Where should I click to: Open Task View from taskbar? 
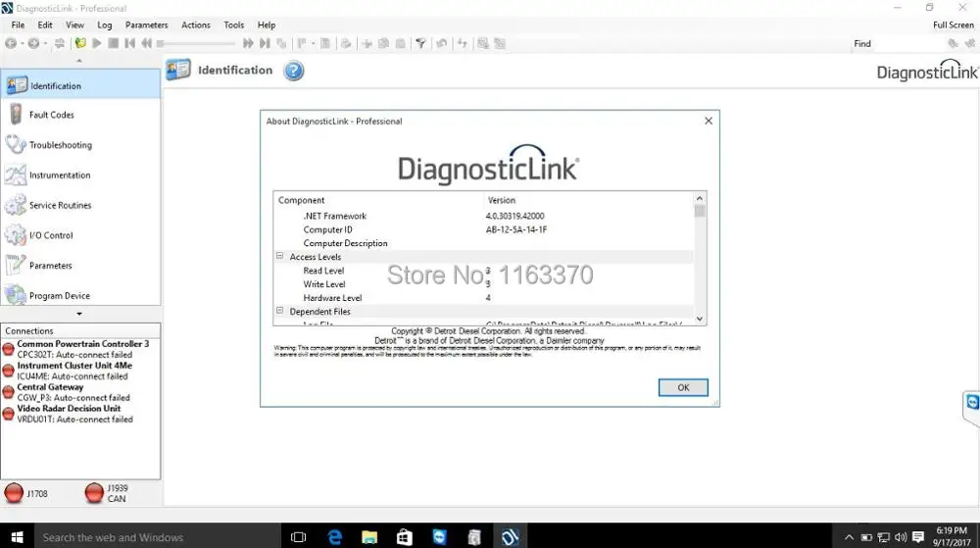(299, 537)
